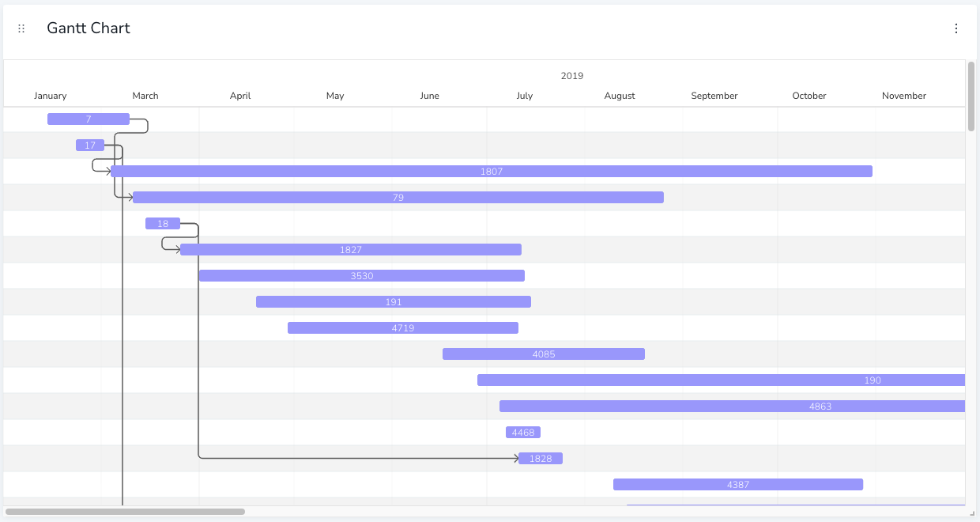Viewport: 980px width, 522px height.
Task: Click the 2019 year label
Action: (571, 75)
